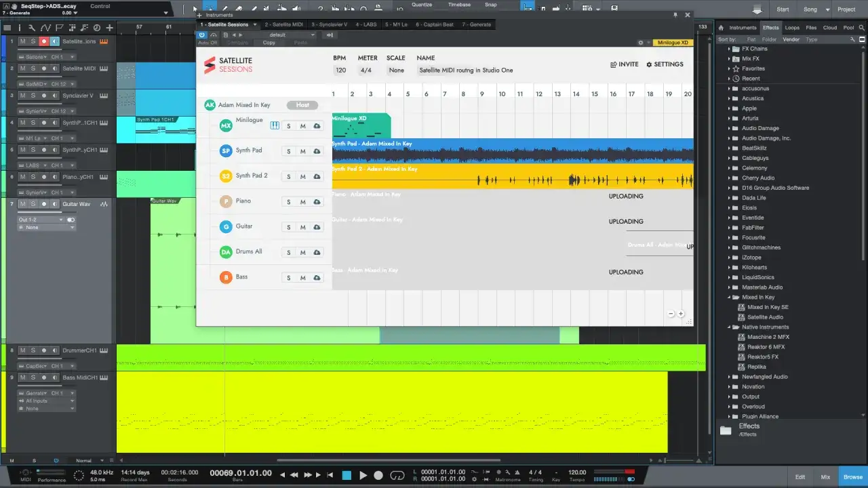Open the Edit view
This screenshot has height=488, width=868.
coord(800,477)
